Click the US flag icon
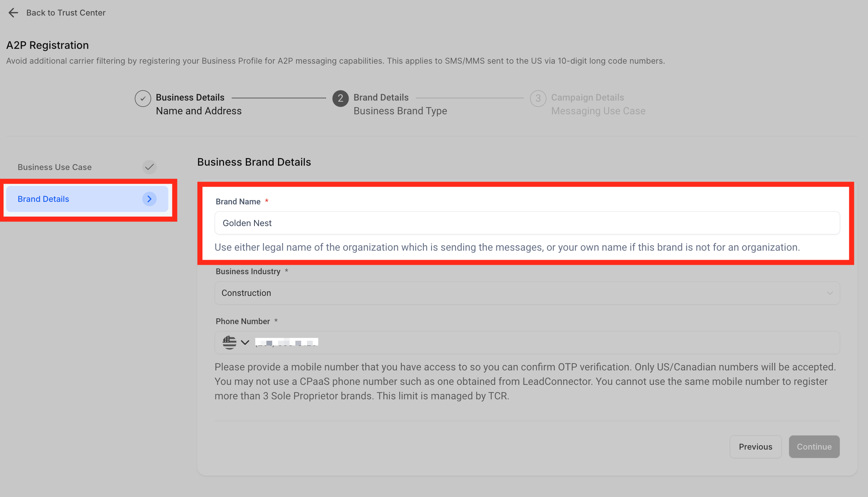The width and height of the screenshot is (868, 497). (x=229, y=342)
